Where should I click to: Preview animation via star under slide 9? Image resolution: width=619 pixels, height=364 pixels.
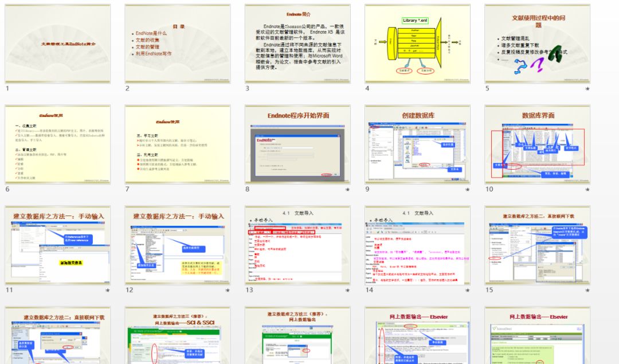[x=468, y=190]
